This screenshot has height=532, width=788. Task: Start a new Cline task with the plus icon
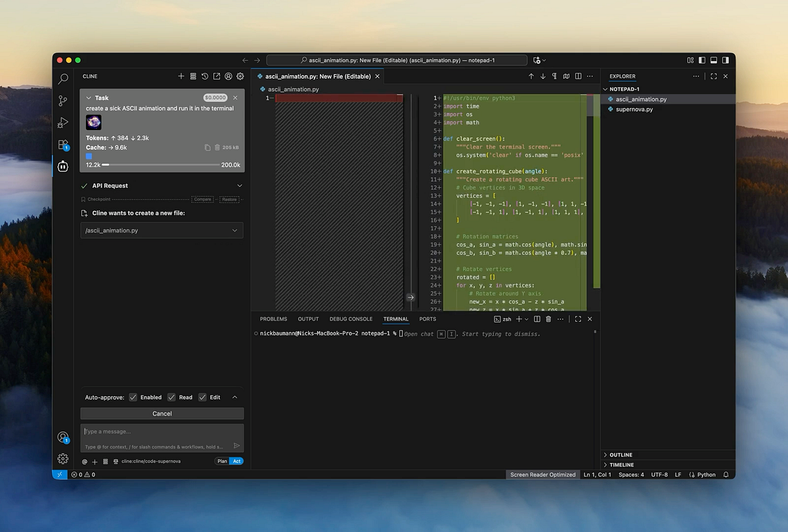pos(181,76)
